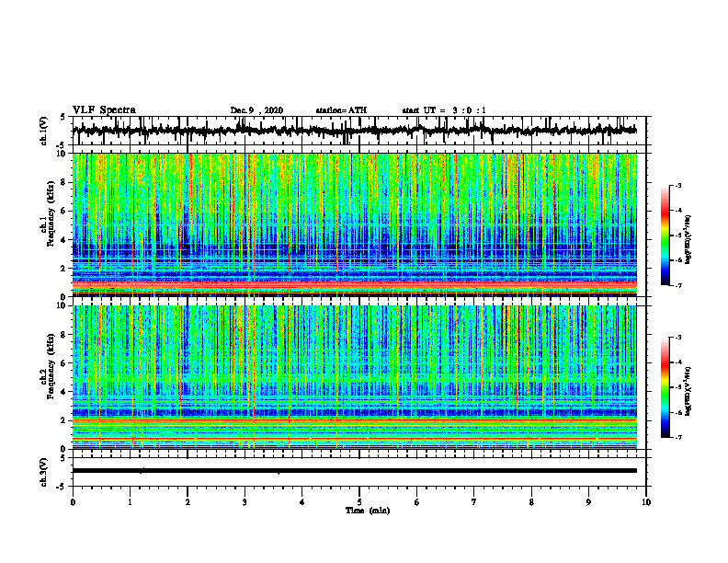This screenshot has height=563, width=728.
Task: Click the ch.1 voltage waveform trace panel
Action: coord(359,131)
